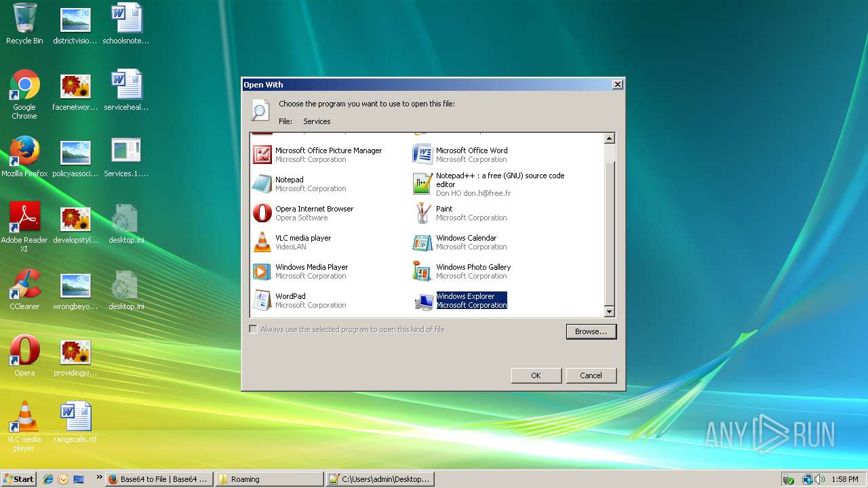
Task: Choose Notepad icon in program list
Action: coord(262,184)
